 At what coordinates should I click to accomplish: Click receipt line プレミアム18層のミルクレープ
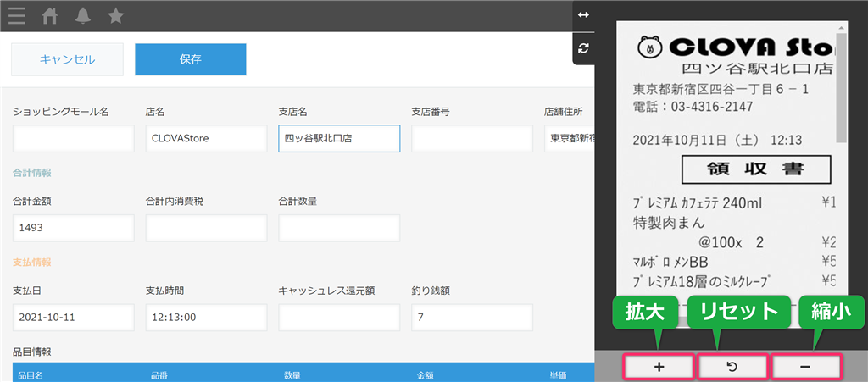[701, 281]
